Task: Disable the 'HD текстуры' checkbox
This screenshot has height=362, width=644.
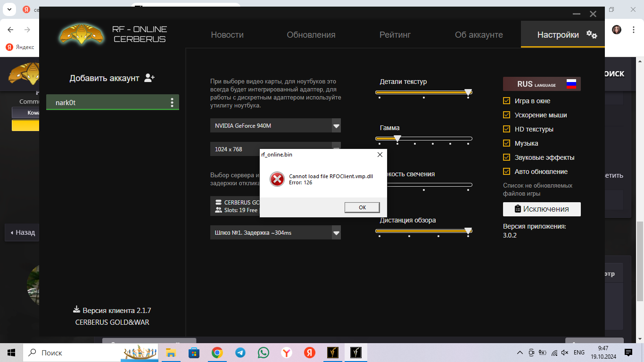Action: [507, 129]
